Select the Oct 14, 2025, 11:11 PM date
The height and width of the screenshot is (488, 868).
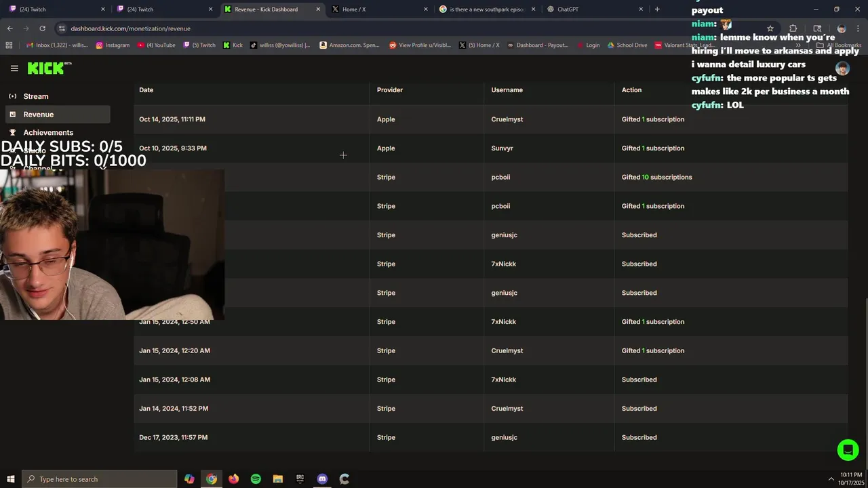[x=172, y=119]
